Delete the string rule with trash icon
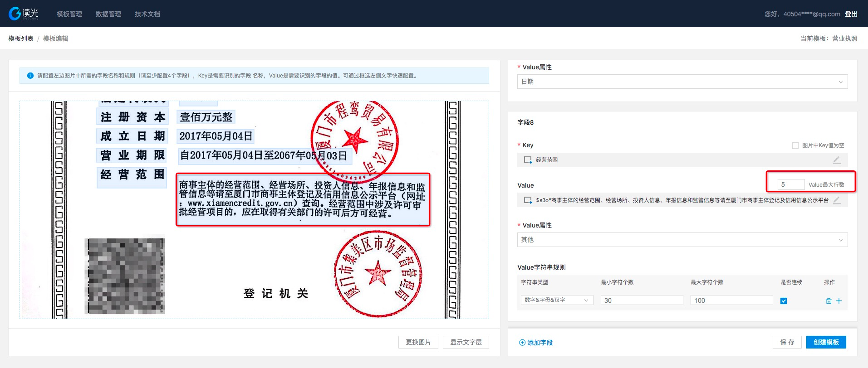Viewport: 868px width, 368px height. (x=829, y=301)
